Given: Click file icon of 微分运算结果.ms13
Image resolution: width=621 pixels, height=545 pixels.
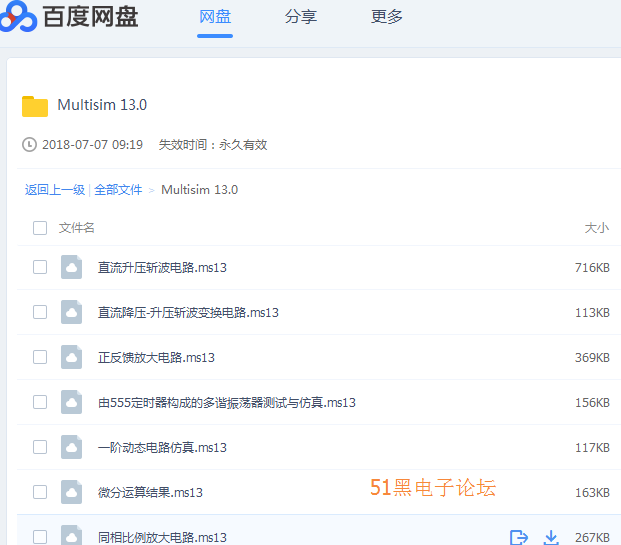Looking at the screenshot, I should click(71, 492).
